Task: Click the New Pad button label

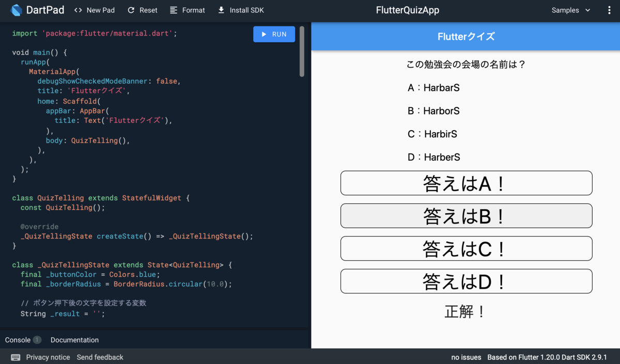Action: pyautogui.click(x=101, y=10)
